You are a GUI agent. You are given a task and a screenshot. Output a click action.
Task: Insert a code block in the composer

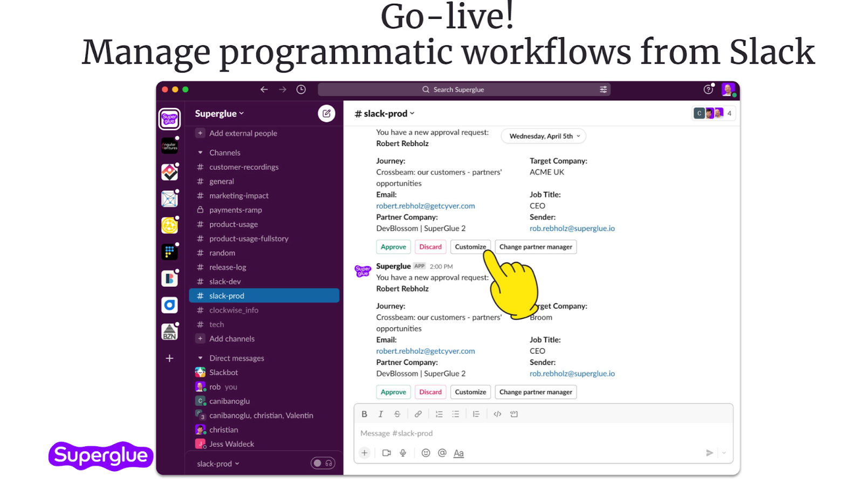tap(513, 413)
